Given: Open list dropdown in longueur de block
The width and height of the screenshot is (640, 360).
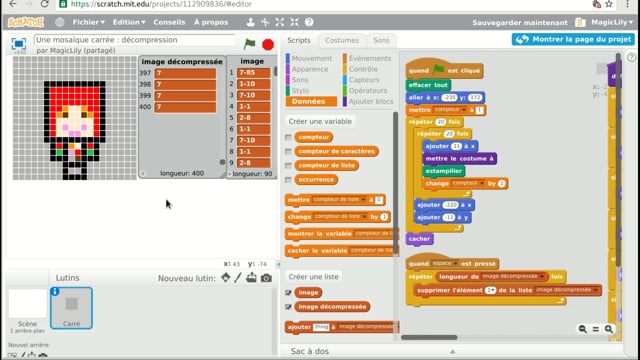Looking at the screenshot, I should [542, 277].
